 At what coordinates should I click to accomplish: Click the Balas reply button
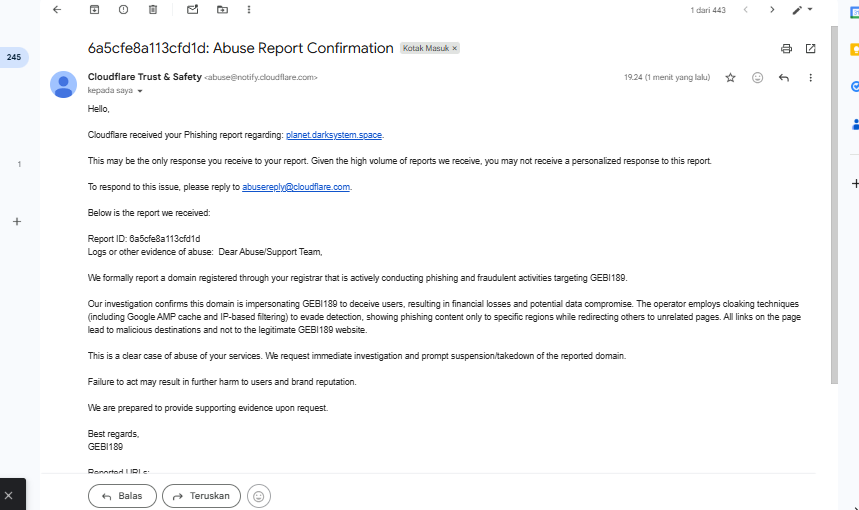pos(122,496)
